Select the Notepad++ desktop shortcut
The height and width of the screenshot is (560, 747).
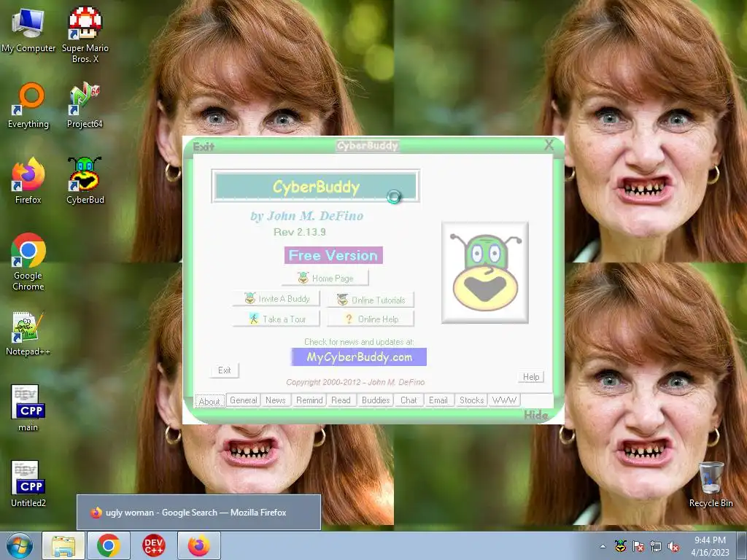tap(28, 333)
